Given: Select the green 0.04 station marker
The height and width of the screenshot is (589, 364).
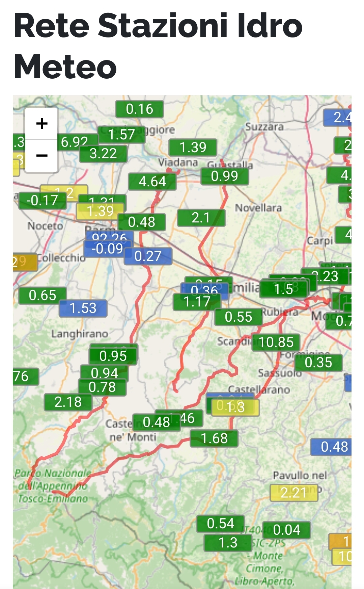Looking at the screenshot, I should tap(286, 530).
